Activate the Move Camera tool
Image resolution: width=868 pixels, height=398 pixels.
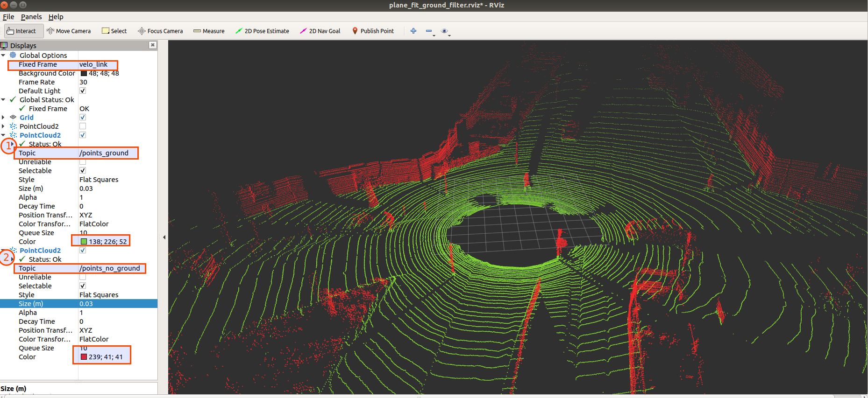pyautogui.click(x=69, y=31)
